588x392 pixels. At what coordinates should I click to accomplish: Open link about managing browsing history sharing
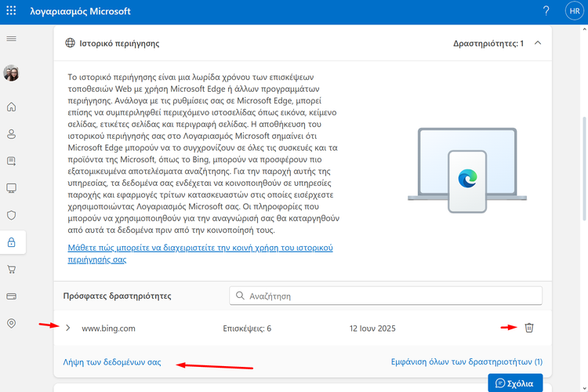tap(200, 253)
